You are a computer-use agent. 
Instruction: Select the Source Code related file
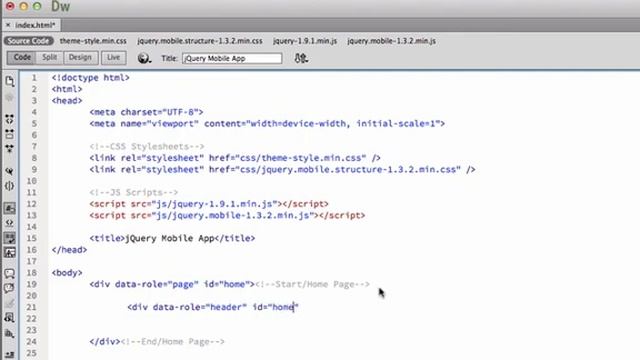pos(29,41)
